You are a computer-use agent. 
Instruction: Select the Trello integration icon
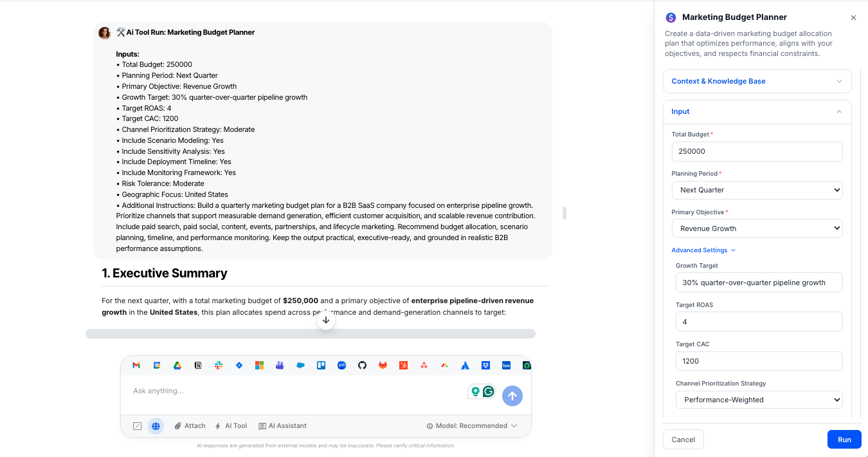[x=321, y=365]
